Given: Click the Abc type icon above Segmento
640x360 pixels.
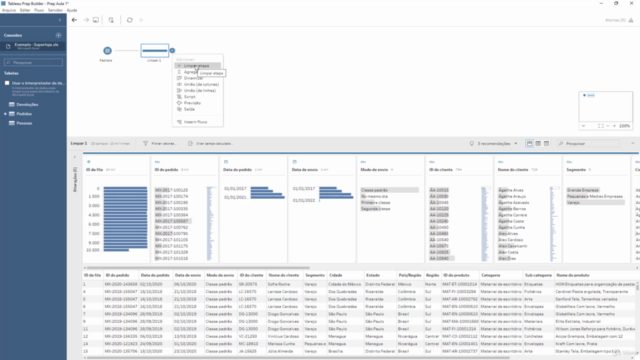Looking at the screenshot, I should pos(569,162).
